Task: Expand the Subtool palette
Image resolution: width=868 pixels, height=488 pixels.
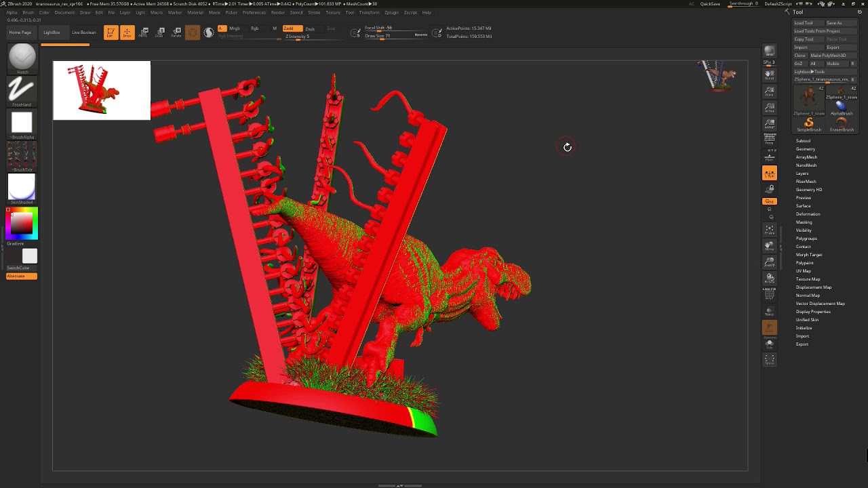Action: tap(804, 141)
